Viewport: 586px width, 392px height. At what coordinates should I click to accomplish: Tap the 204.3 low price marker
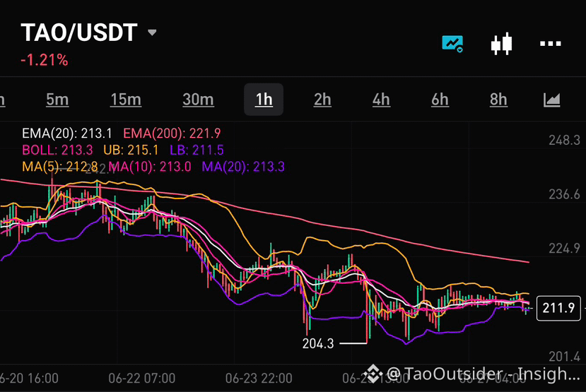[318, 343]
